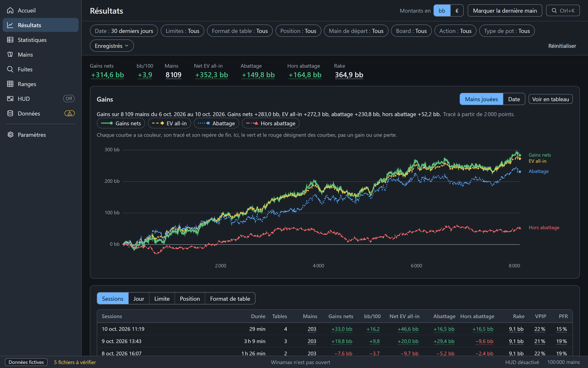Click the Fuites magnifier icon
The height and width of the screenshot is (368, 588).
click(x=10, y=69)
